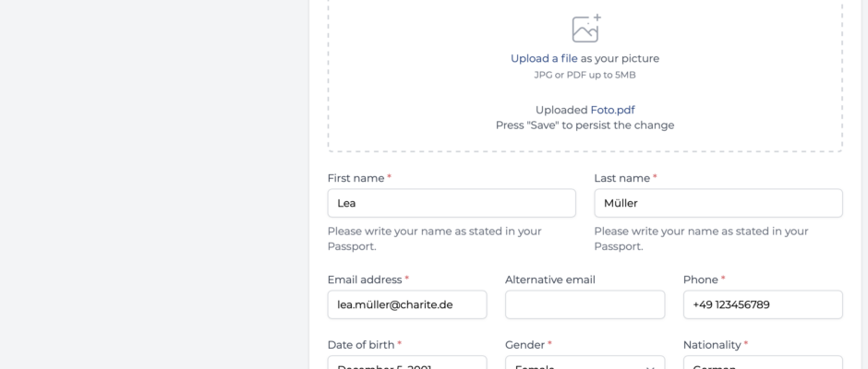
Task: Click the "Last name" label
Action: [621, 178]
